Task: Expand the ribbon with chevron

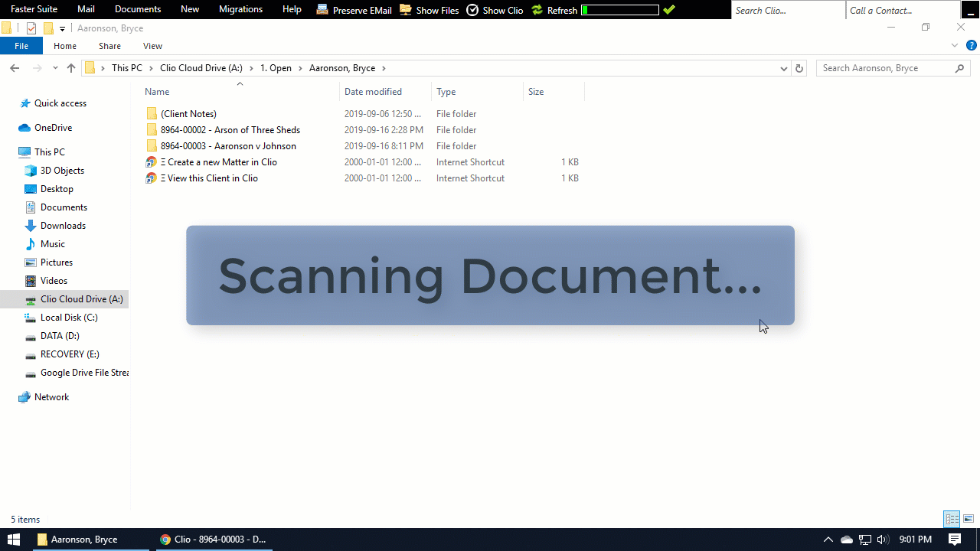Action: (x=955, y=46)
